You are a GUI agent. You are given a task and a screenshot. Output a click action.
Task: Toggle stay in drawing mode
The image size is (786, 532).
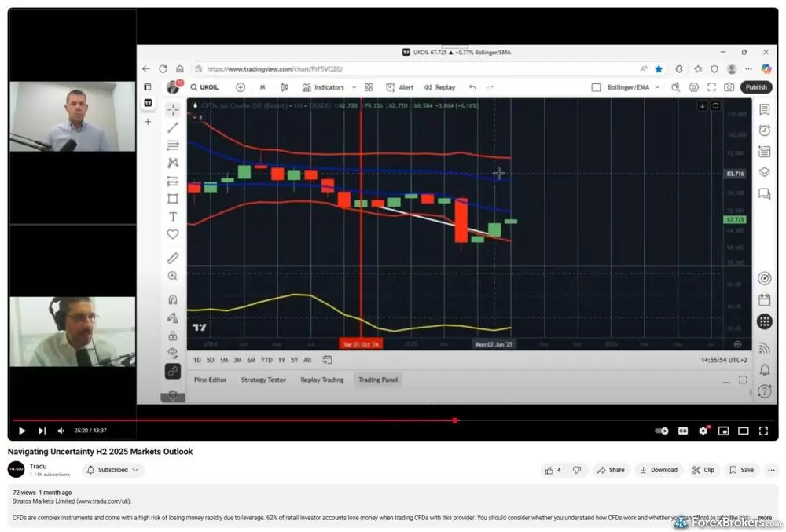173,317
